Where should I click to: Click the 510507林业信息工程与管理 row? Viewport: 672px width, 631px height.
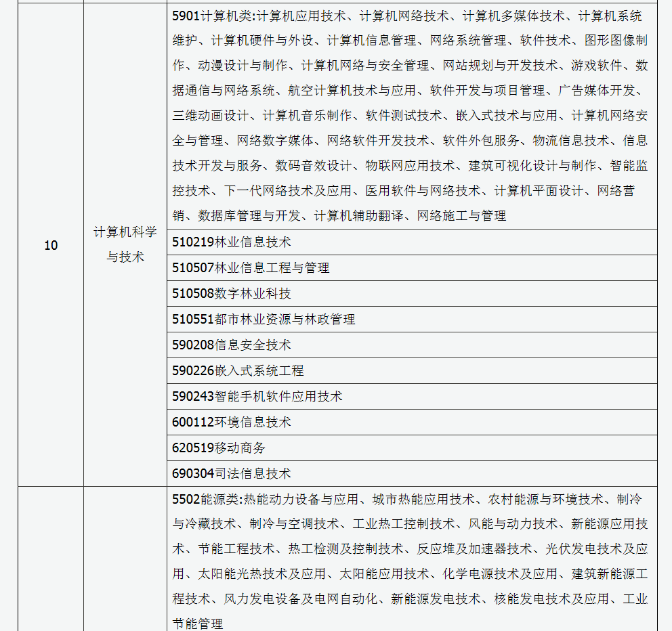pos(251,268)
